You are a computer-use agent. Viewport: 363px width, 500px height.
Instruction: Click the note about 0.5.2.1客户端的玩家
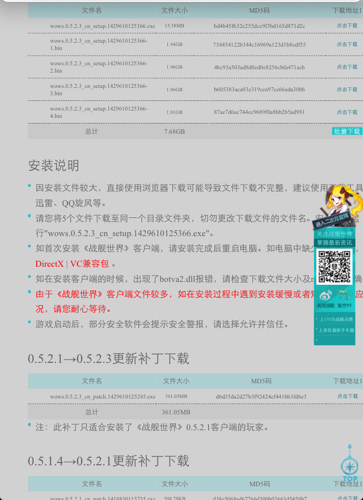(x=152, y=427)
